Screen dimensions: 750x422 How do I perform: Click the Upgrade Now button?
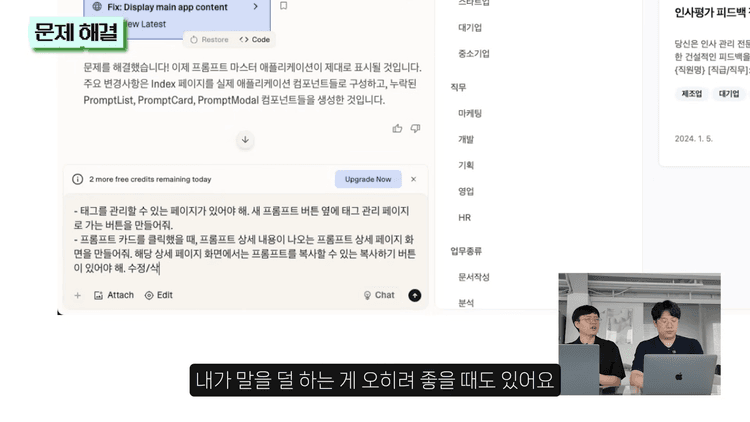pyautogui.click(x=368, y=179)
